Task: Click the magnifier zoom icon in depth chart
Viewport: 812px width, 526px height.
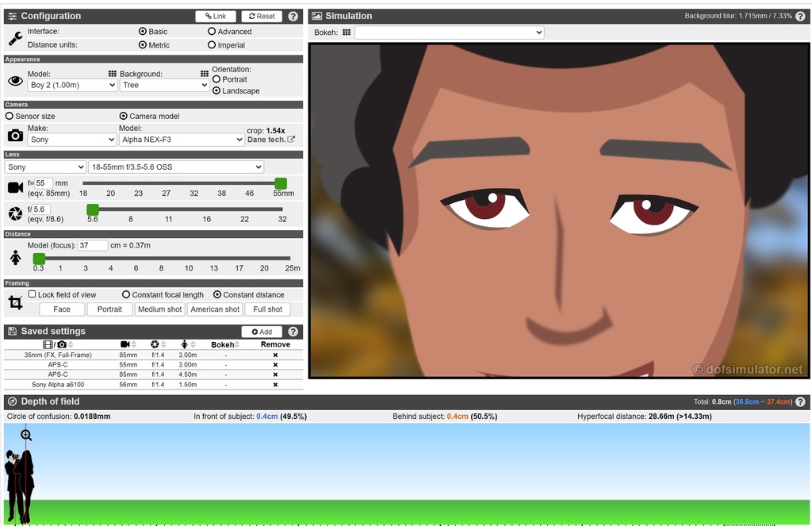Action: (26, 435)
